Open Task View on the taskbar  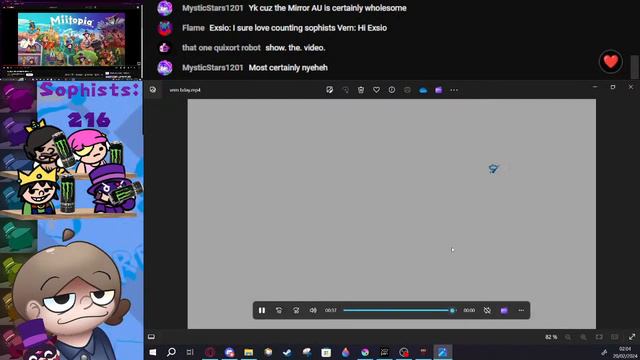[190, 352]
